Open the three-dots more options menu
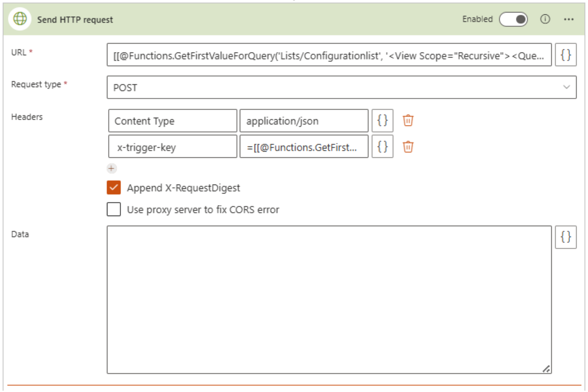Image resolution: width=588 pixels, height=392 pixels. click(x=569, y=19)
